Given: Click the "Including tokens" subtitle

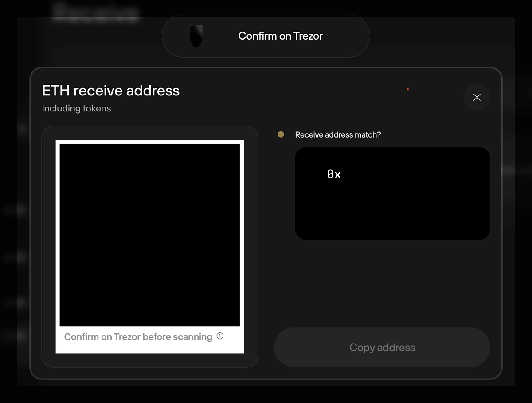Looking at the screenshot, I should click(x=76, y=108).
